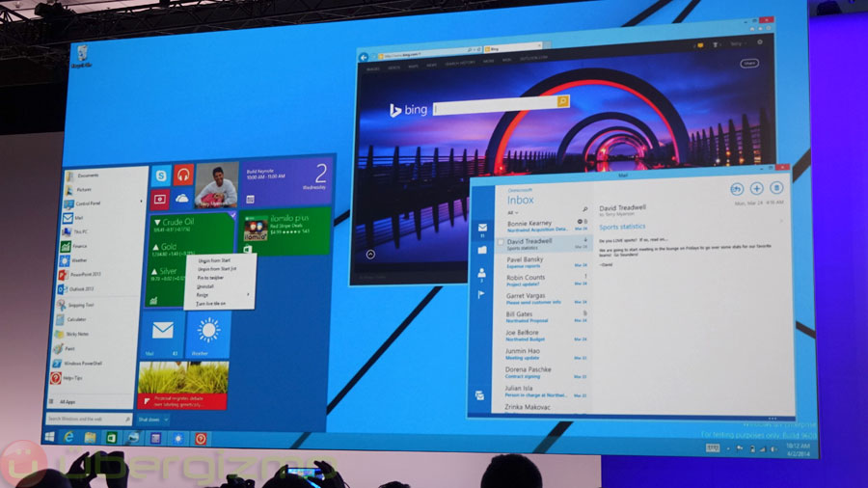This screenshot has width=868, height=488.
Task: Click the Reply circular button in Mail
Action: click(x=736, y=189)
